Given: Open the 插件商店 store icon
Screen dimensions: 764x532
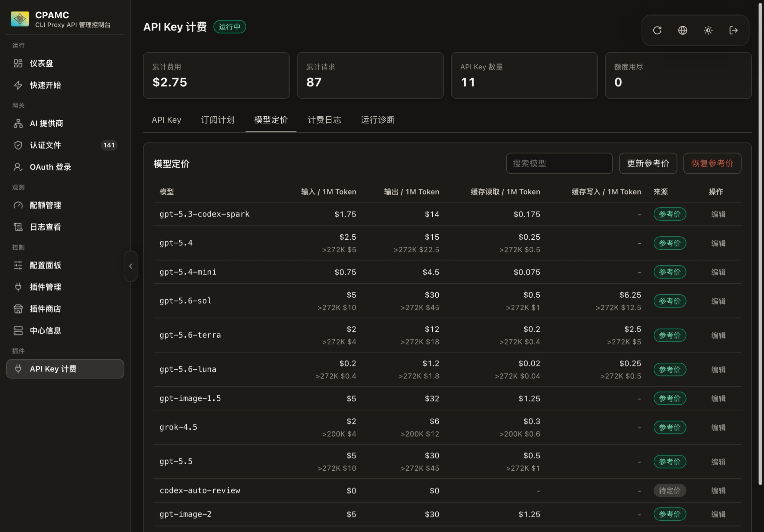Looking at the screenshot, I should click(x=18, y=309).
